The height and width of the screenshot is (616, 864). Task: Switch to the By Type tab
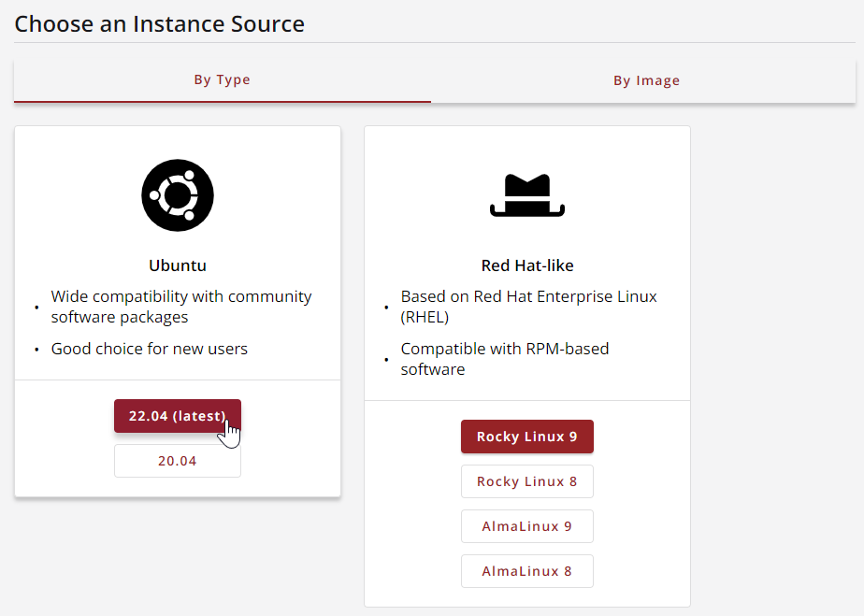(x=222, y=79)
